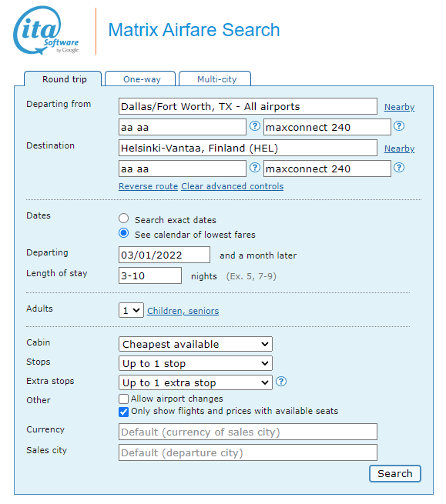Switch to the One-way tab
This screenshot has height=504, width=446.
click(140, 79)
